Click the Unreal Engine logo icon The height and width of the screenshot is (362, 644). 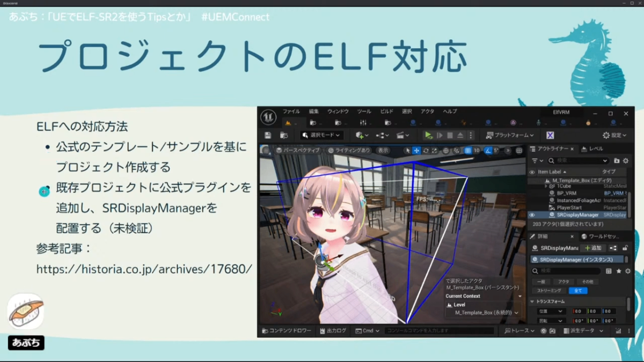pyautogui.click(x=268, y=116)
